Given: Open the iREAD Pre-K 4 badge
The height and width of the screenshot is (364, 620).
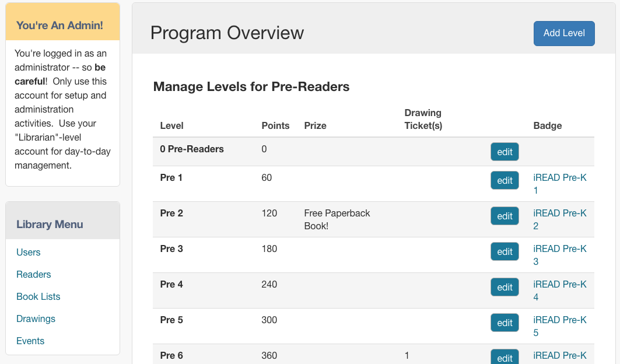Looking at the screenshot, I should (x=559, y=291).
